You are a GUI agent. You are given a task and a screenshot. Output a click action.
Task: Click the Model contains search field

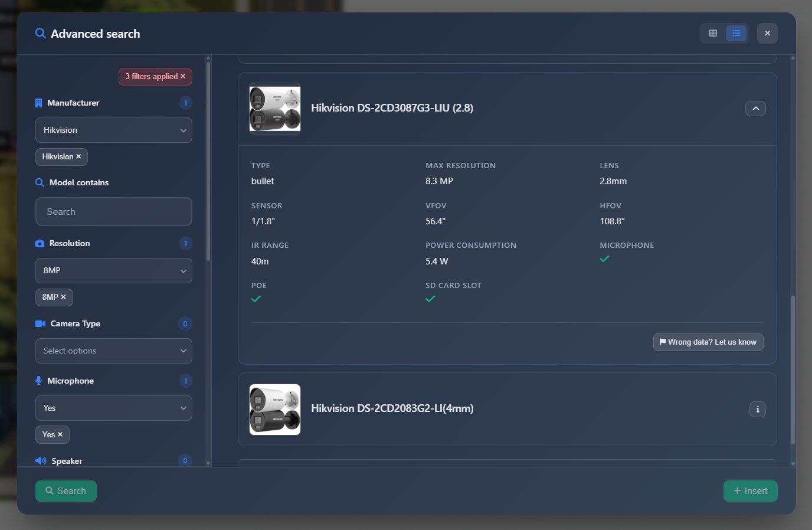click(x=113, y=211)
